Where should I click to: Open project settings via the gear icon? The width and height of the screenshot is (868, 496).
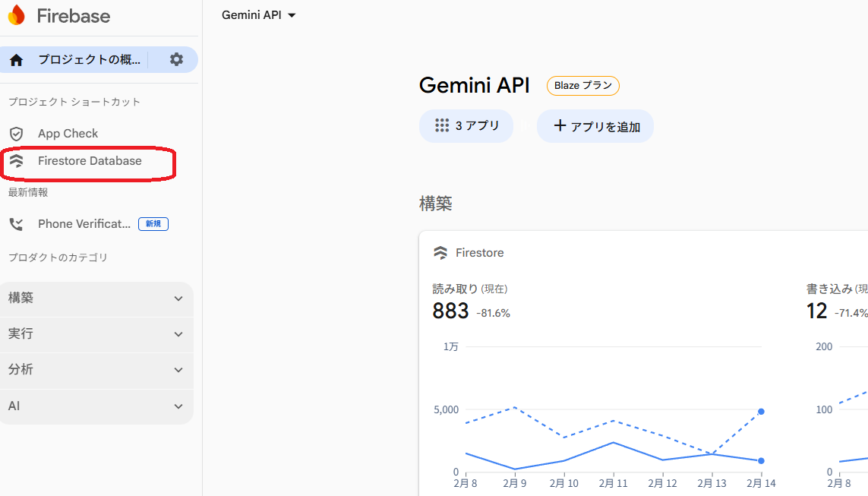tap(175, 58)
